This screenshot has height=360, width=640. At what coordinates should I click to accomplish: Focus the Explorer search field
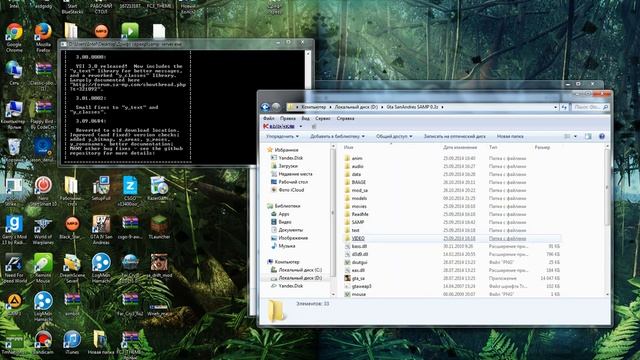click(x=590, y=107)
